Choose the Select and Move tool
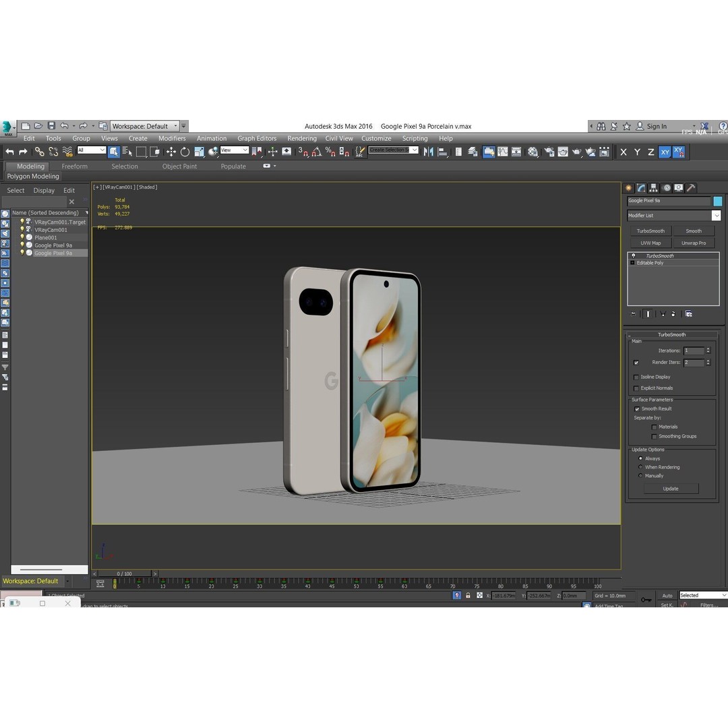 pos(171,152)
